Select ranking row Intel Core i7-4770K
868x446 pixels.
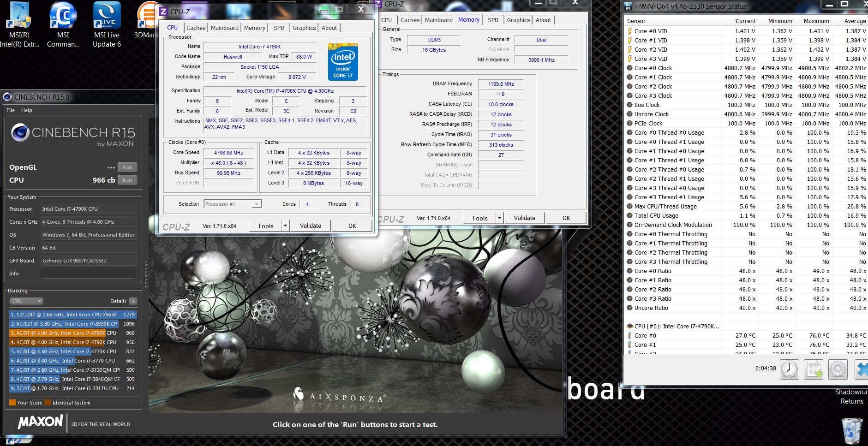[73, 351]
